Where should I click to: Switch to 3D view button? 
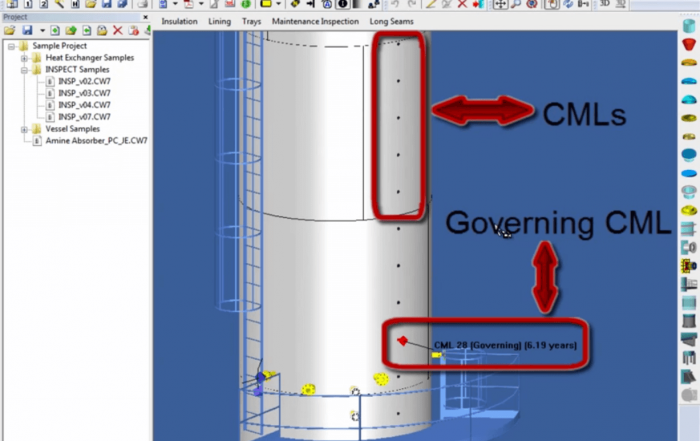[604, 5]
